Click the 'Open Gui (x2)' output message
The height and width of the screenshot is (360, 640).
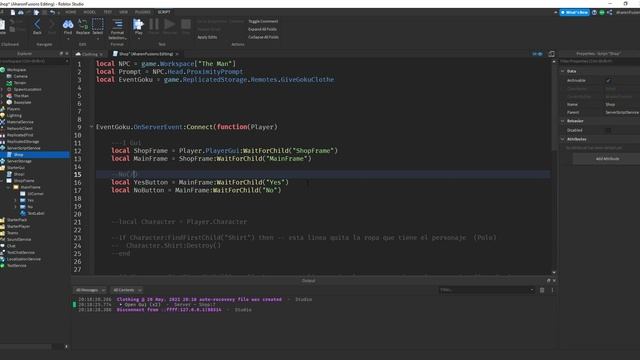[142, 304]
